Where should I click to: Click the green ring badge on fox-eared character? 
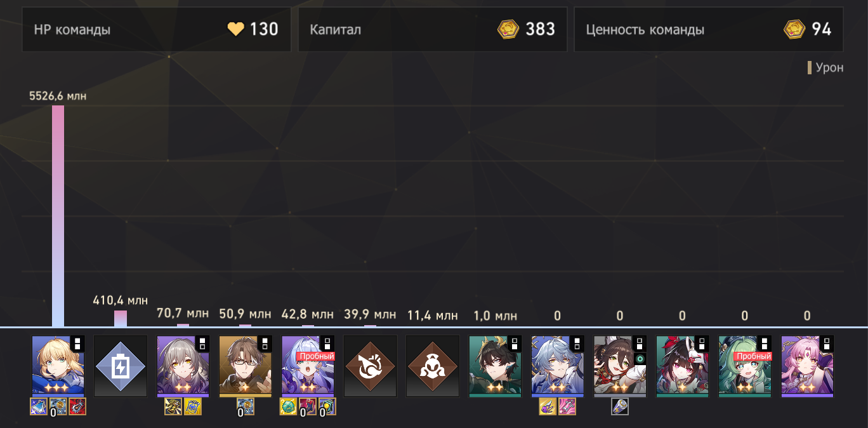point(640,359)
